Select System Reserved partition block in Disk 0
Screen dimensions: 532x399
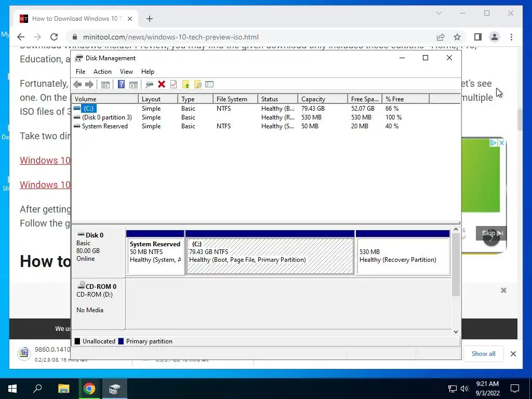point(155,253)
